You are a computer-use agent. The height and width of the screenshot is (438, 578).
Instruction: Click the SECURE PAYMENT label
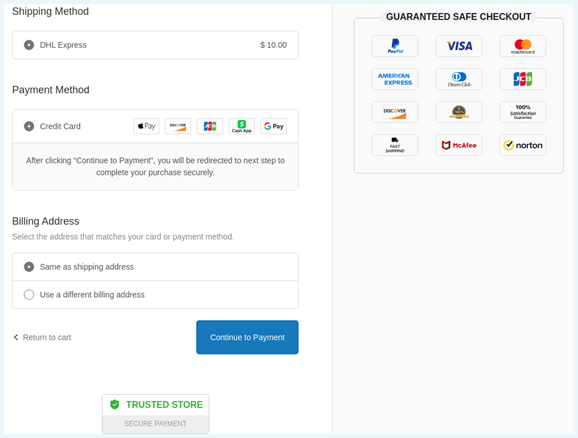155,424
